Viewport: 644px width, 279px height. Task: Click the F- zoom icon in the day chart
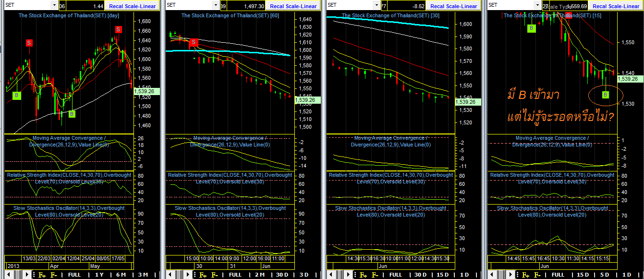(54, 275)
